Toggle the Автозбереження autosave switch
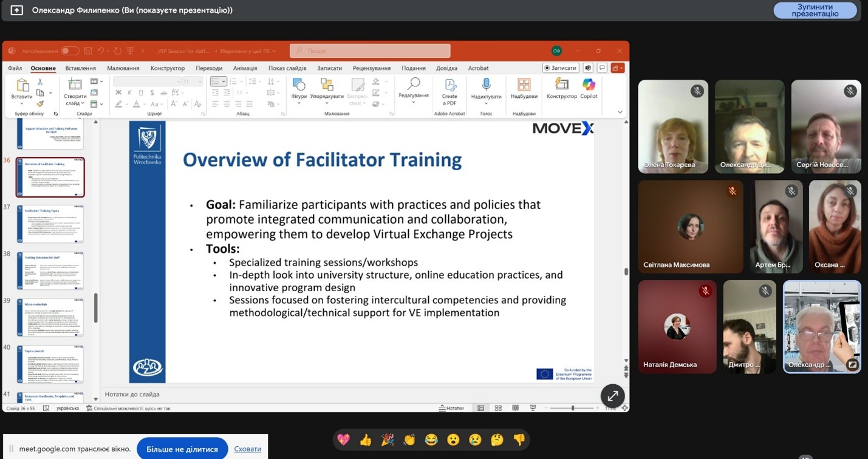This screenshot has height=459, width=868. tap(70, 51)
